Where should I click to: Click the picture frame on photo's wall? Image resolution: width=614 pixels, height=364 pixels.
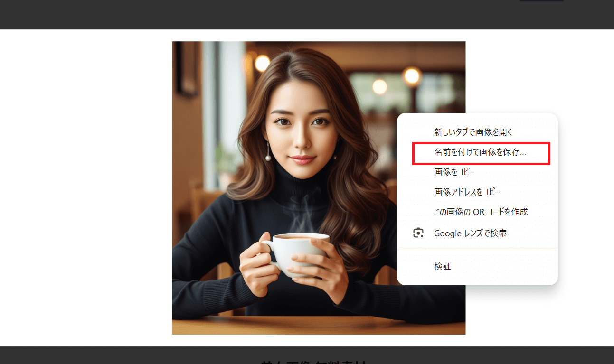pos(186,69)
